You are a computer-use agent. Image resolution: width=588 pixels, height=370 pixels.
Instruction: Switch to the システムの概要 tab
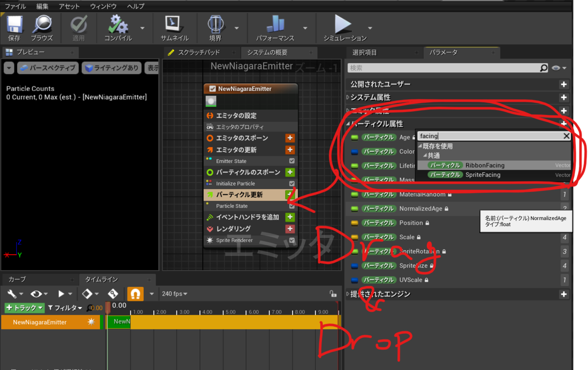267,52
